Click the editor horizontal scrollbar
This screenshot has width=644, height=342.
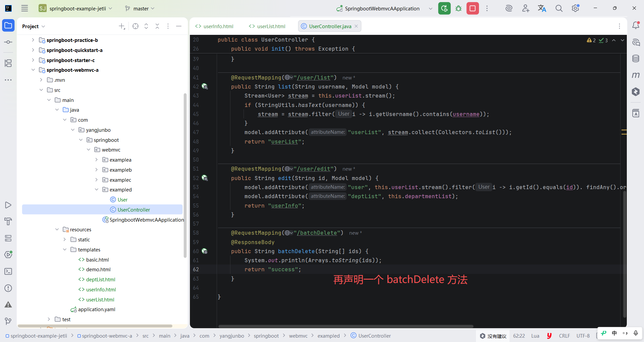pos(346,326)
